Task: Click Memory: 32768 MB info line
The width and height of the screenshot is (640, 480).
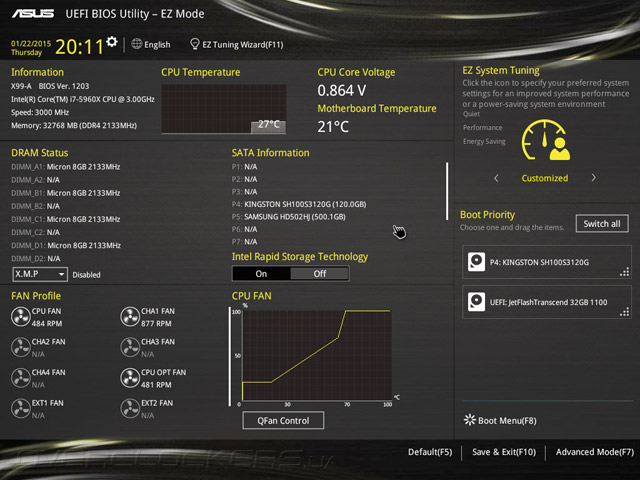Action: pos(74,125)
